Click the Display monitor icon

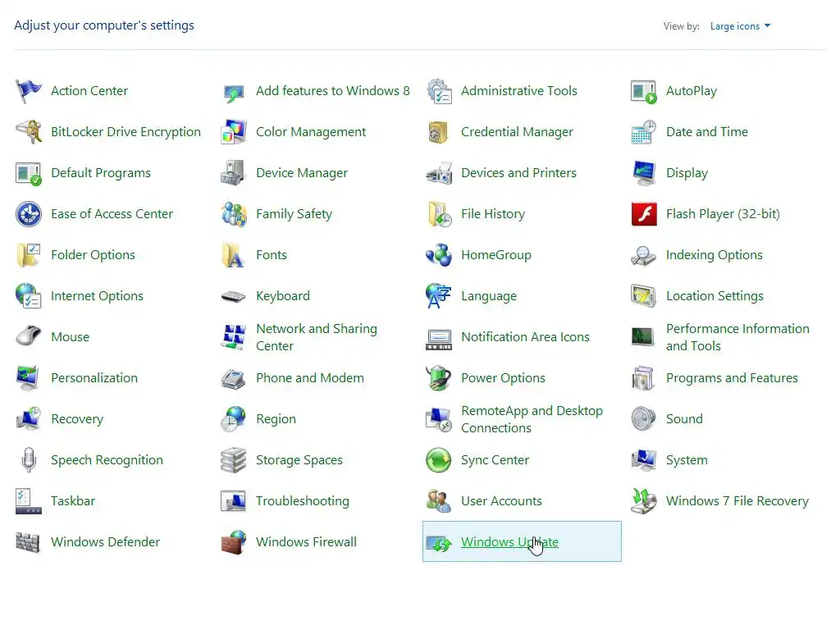pyautogui.click(x=643, y=173)
